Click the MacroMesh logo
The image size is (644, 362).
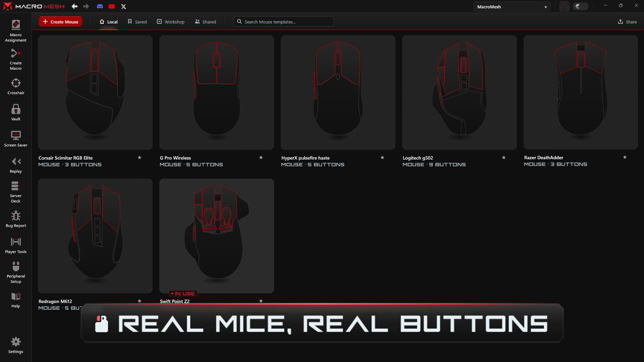click(x=34, y=6)
